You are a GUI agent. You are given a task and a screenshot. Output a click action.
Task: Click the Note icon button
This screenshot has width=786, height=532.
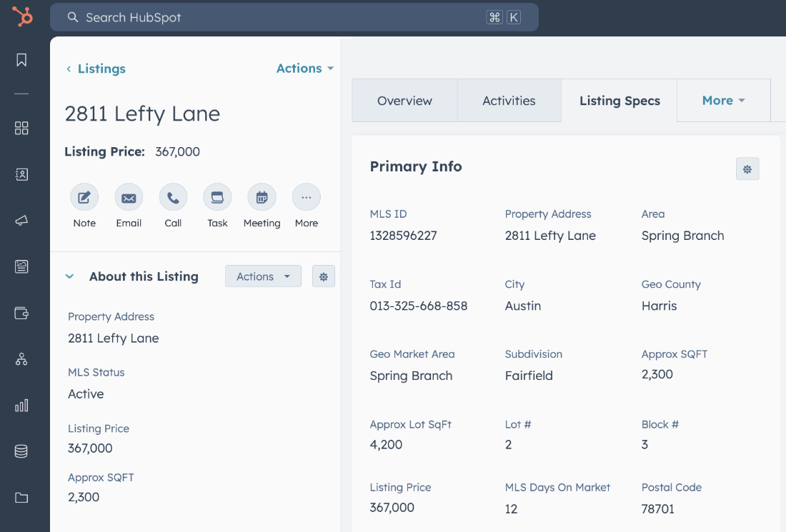coord(84,198)
